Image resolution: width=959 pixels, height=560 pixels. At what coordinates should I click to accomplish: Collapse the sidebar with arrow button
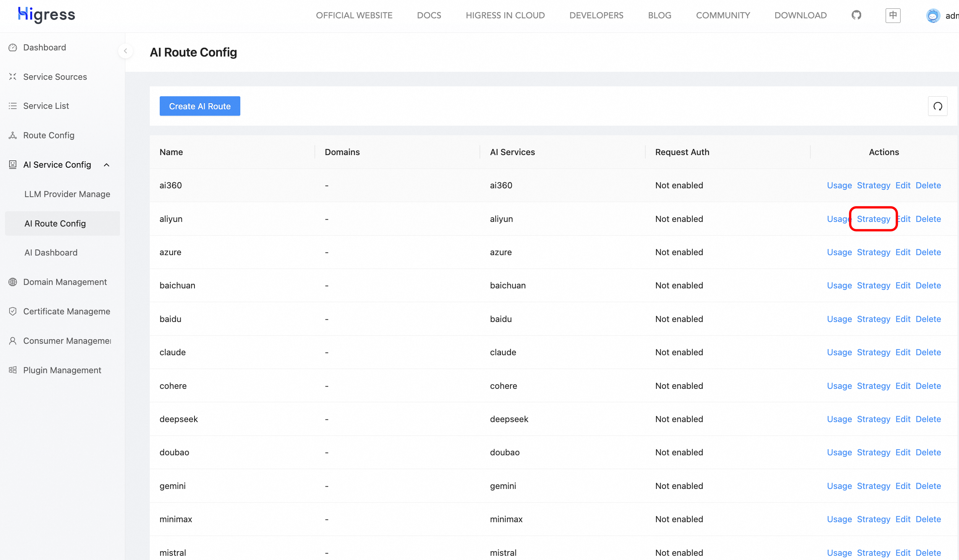125,51
